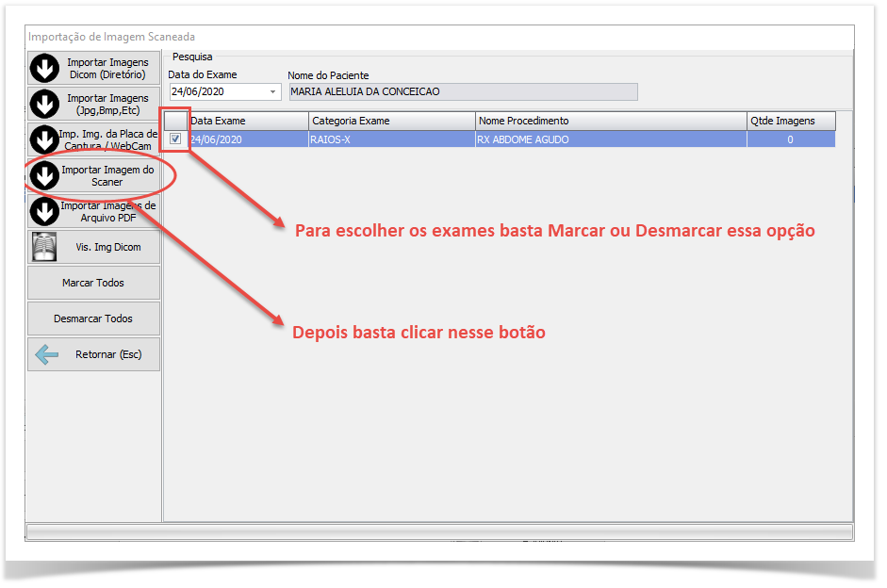The image size is (887, 588).
Task: Click the Nome do Paciente field
Action: pos(462,92)
